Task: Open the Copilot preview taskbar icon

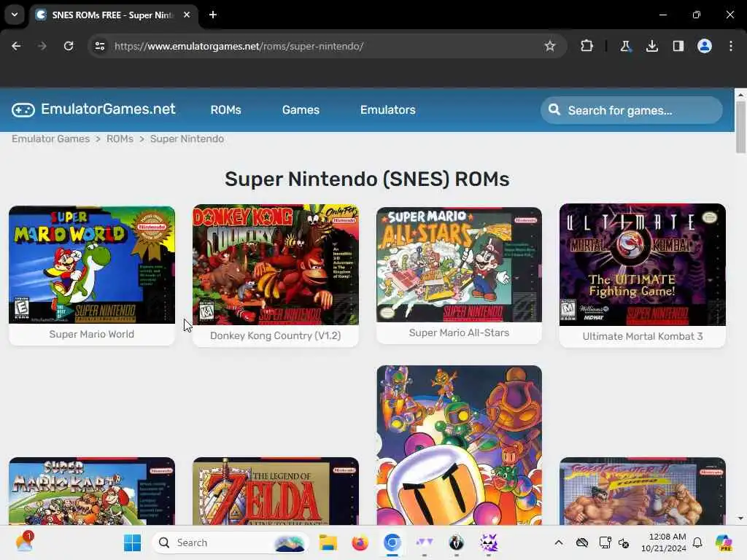Action: tap(724, 542)
